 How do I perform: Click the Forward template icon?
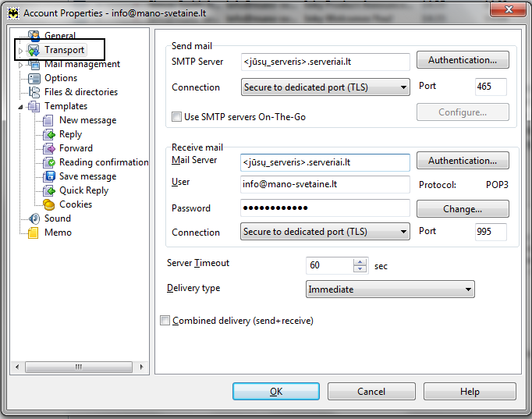48,148
